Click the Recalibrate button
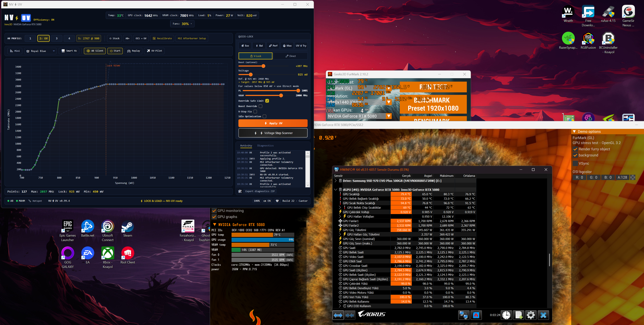Screen dimensions: 644x325 click(x=162, y=38)
